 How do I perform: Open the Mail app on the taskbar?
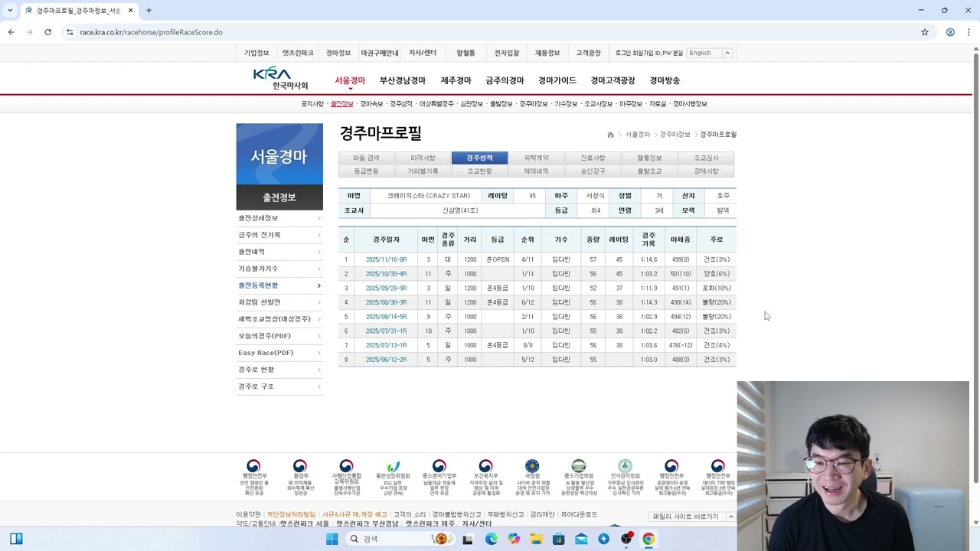click(x=581, y=539)
